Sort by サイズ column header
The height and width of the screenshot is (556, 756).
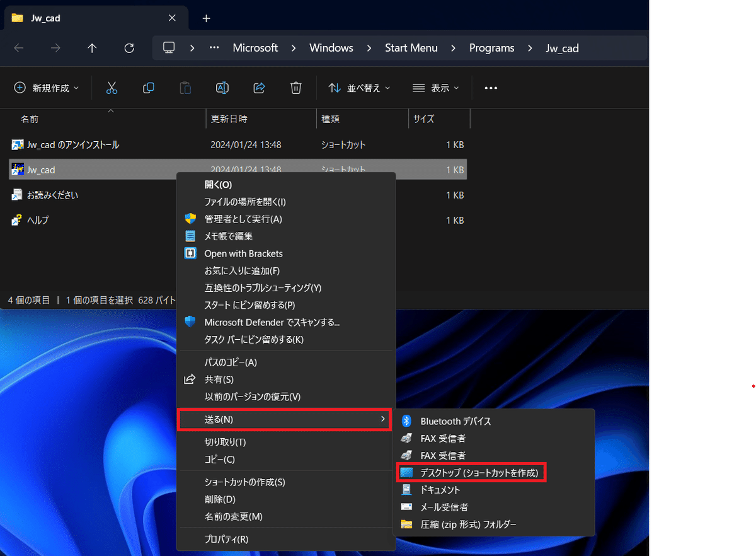(423, 119)
